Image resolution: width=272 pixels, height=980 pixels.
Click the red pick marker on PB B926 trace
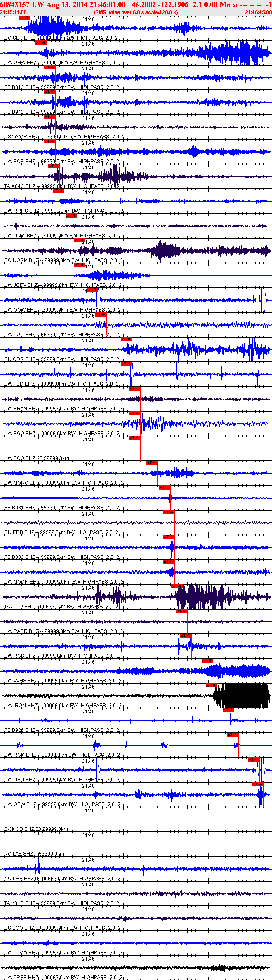228,710
